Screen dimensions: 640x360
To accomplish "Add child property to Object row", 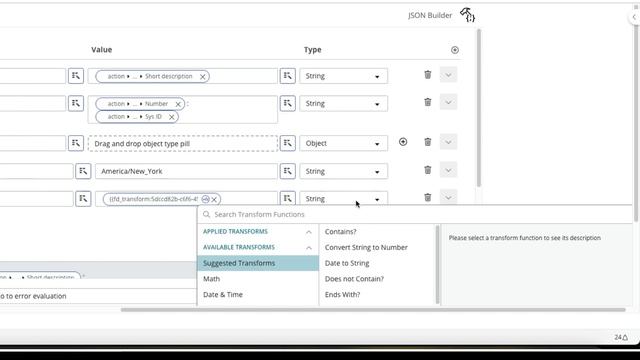I will (x=403, y=142).
